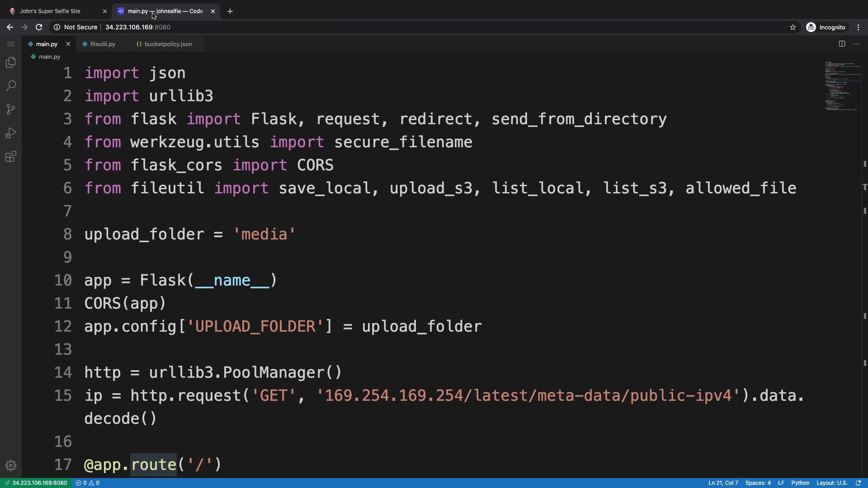Image resolution: width=868 pixels, height=488 pixels.
Task: Open errors and warnings count panel
Action: 88,483
